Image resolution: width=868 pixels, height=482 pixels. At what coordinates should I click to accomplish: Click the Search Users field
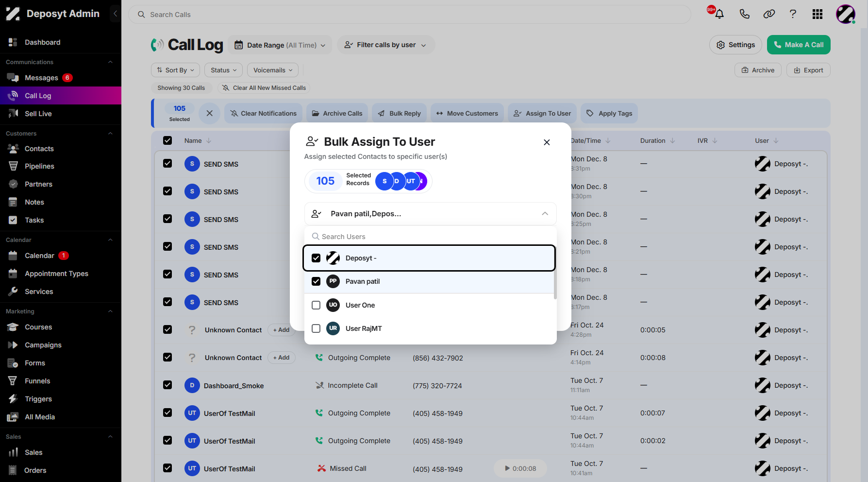pos(430,237)
